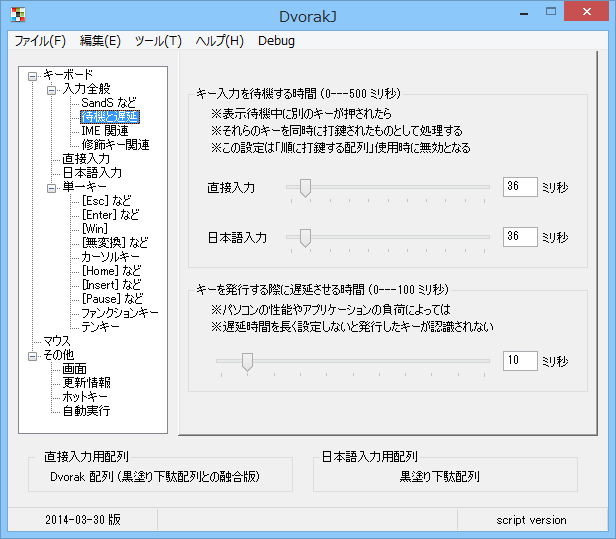Minimize the DvorakJ window
The width and height of the screenshot is (616, 539).
click(x=524, y=13)
